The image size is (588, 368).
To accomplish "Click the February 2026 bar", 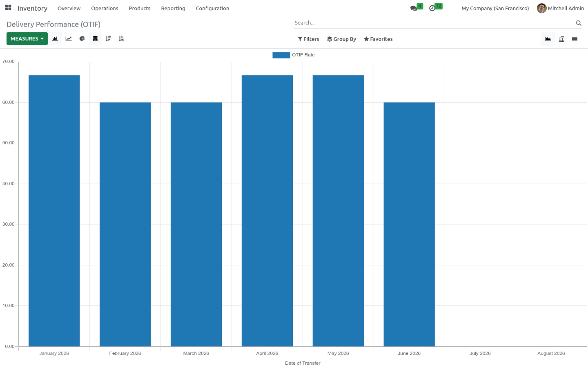I will click(x=125, y=224).
